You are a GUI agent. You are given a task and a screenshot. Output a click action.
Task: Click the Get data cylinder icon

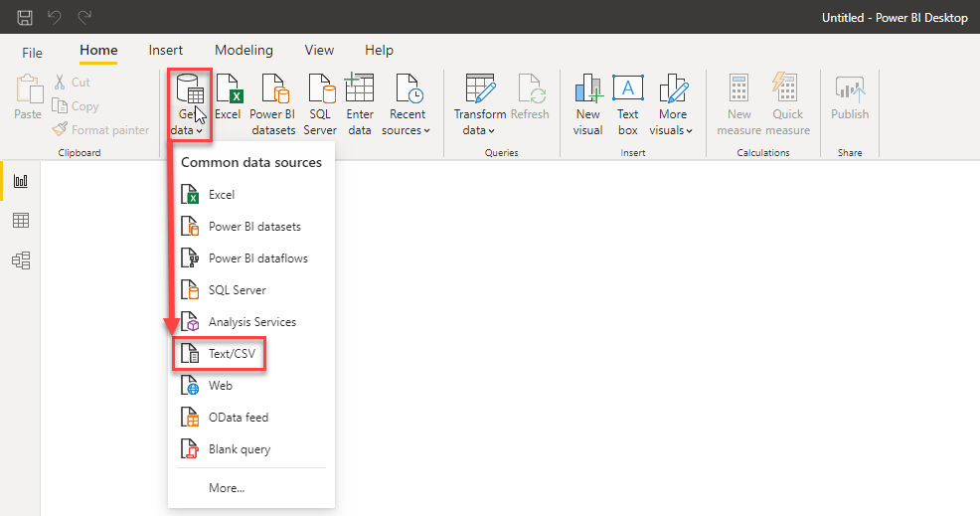(190, 89)
